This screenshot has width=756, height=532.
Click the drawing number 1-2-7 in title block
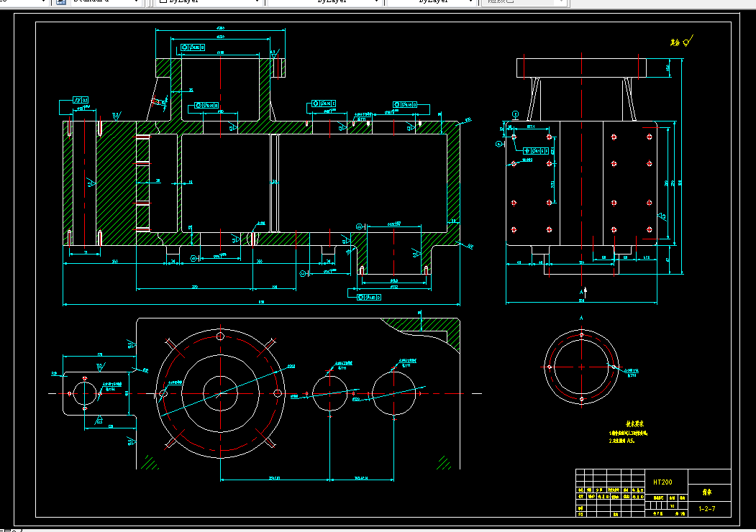tap(707, 508)
